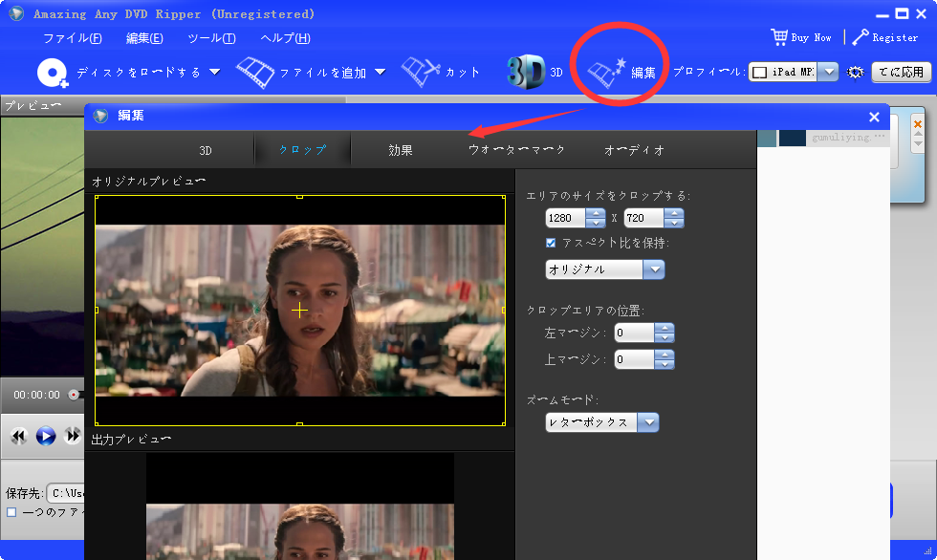Screen dimensions: 937x560
Task: Play the preview with the blue play button
Action: (46, 437)
